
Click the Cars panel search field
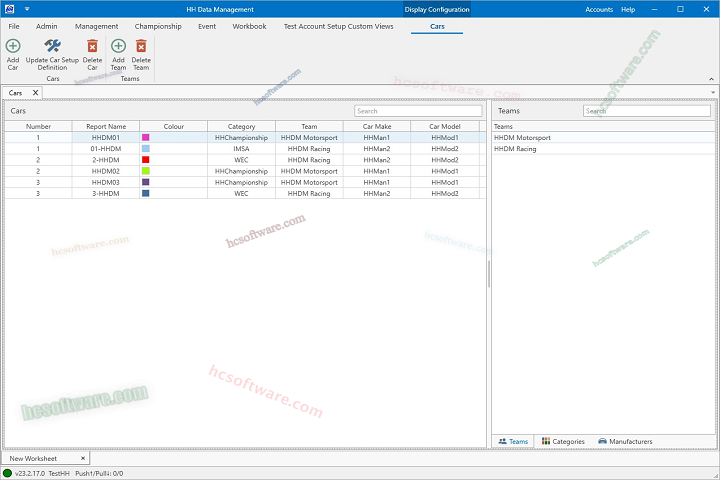click(418, 111)
